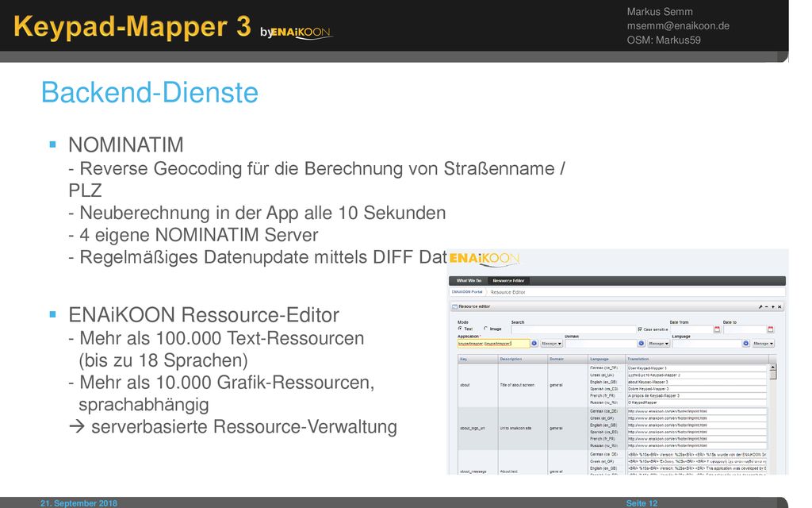This screenshot has height=508, width=812.
Task: Click the Backend-Dienste heading
Action: (x=150, y=93)
